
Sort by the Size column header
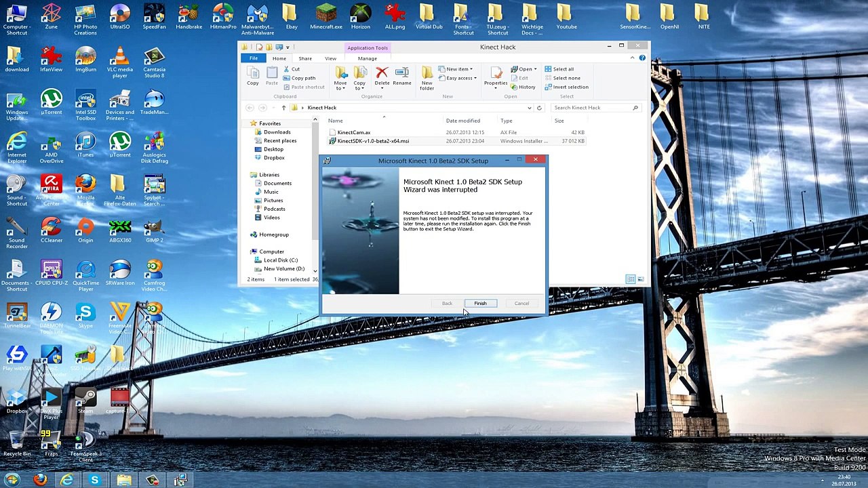(x=559, y=121)
